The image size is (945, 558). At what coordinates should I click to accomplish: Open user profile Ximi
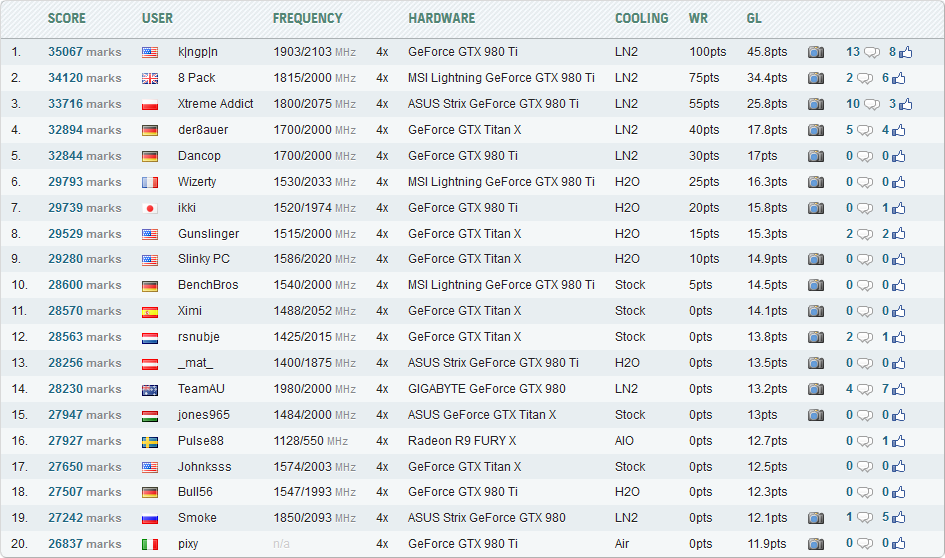pyautogui.click(x=190, y=311)
